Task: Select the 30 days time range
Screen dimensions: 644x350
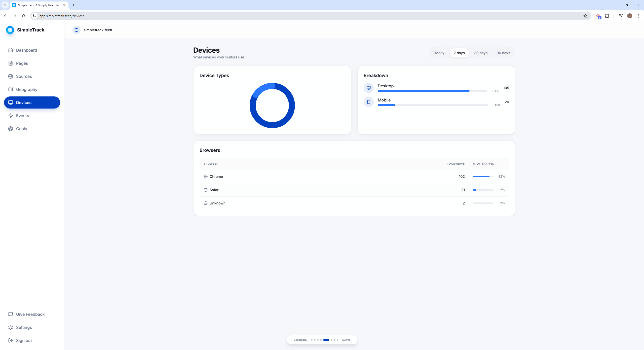Action: [480, 53]
